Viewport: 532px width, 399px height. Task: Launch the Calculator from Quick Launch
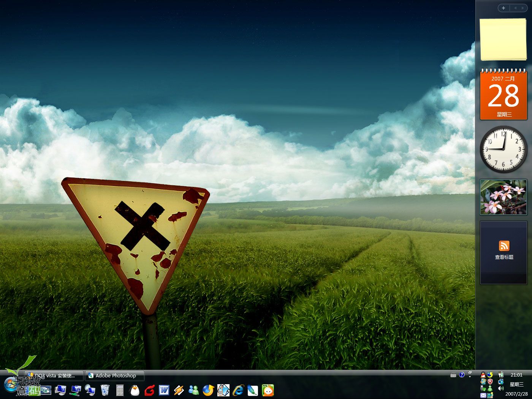coord(120,390)
